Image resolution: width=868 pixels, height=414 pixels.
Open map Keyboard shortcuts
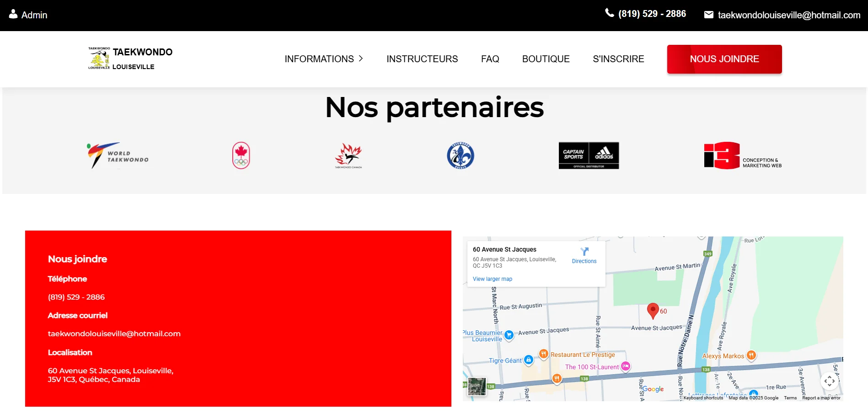click(x=703, y=398)
